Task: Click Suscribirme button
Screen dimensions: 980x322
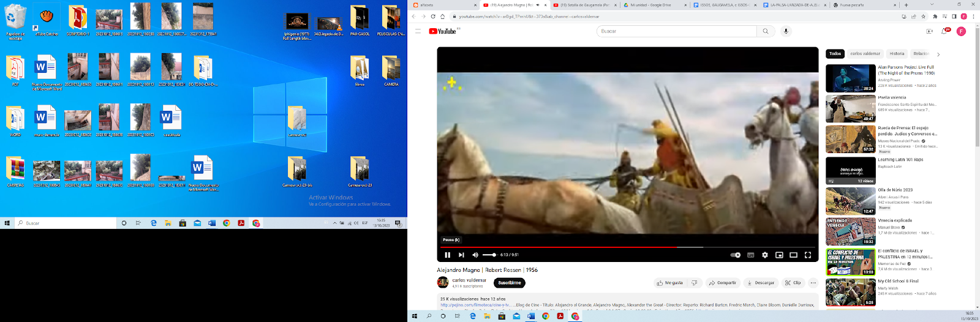Action: click(x=510, y=283)
